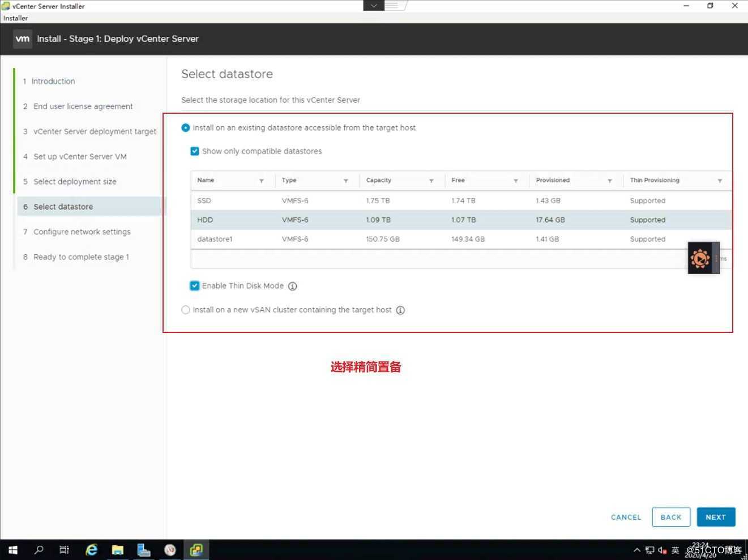Show info for Enable Thin Disk Mode
The width and height of the screenshot is (748, 560).
coord(293,287)
